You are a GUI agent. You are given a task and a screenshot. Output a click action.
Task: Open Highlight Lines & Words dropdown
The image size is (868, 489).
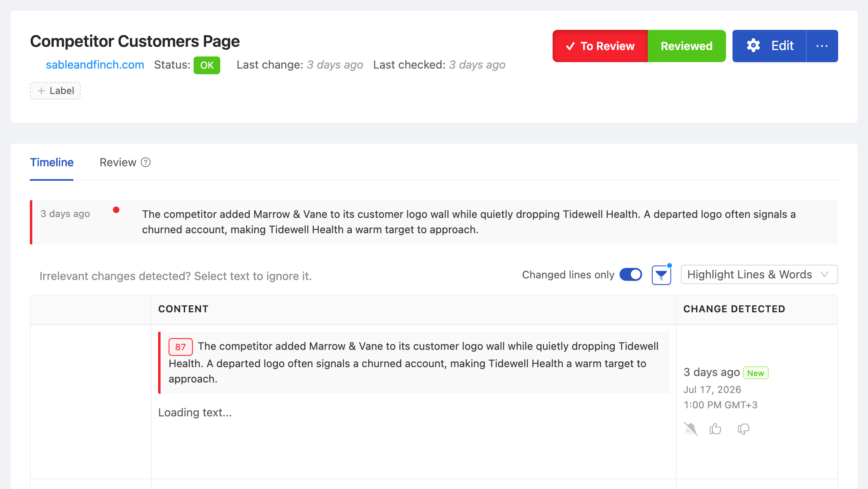tap(759, 275)
